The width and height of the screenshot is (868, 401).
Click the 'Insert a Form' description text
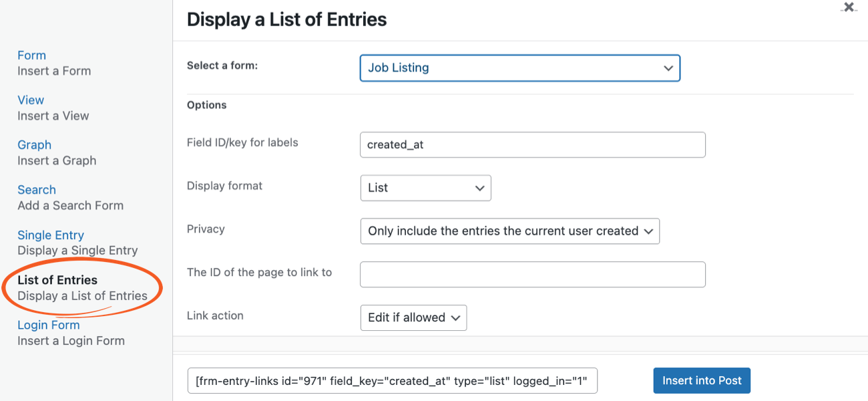(x=54, y=71)
